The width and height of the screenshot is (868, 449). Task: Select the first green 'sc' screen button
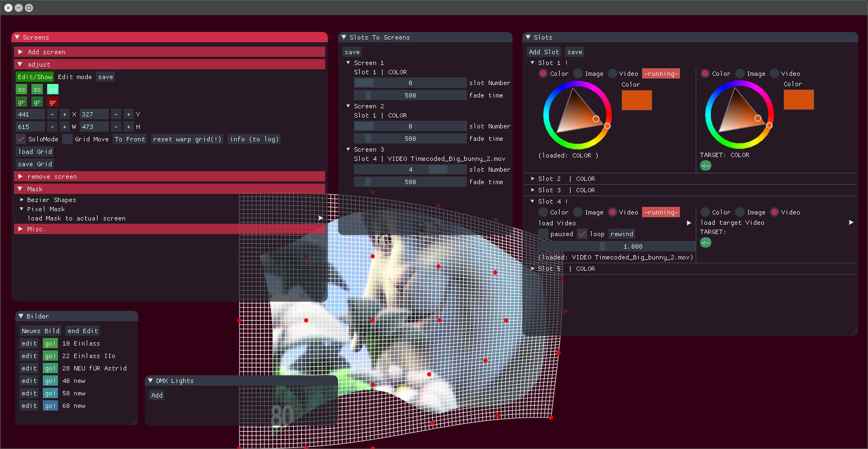coord(21,89)
